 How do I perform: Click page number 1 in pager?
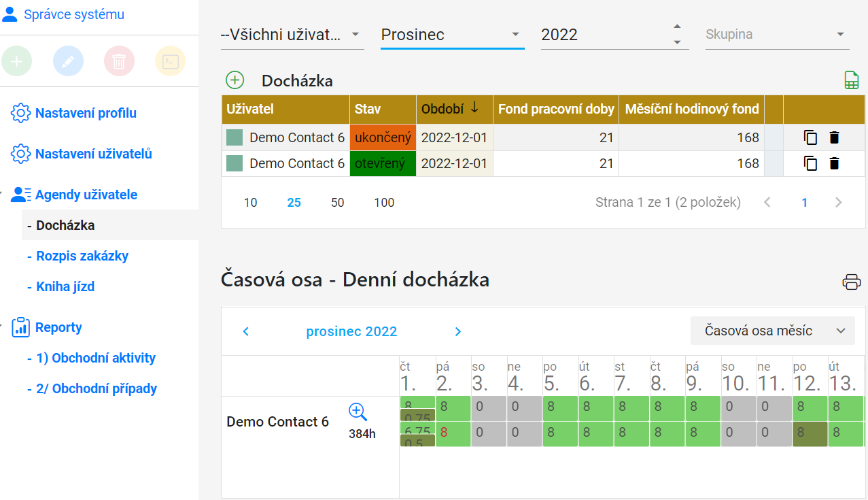click(x=805, y=202)
